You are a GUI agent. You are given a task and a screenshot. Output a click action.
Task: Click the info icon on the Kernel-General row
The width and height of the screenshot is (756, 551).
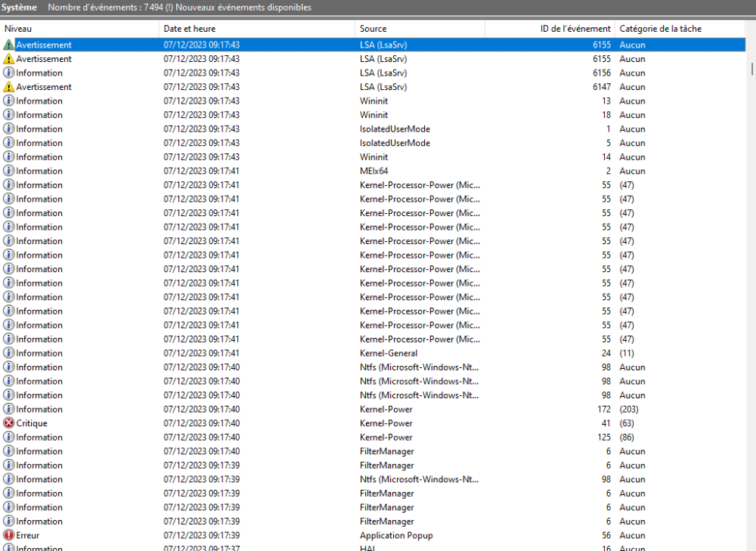[8, 353]
